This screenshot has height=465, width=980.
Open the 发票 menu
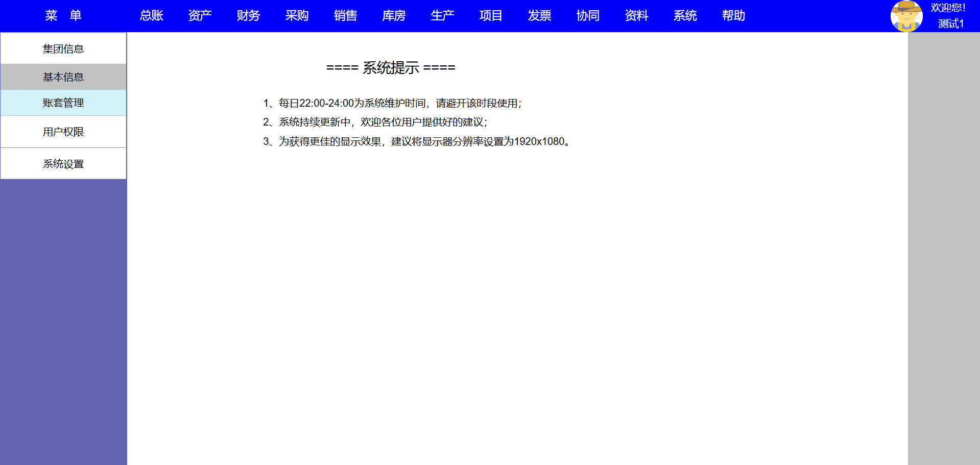(x=540, y=16)
